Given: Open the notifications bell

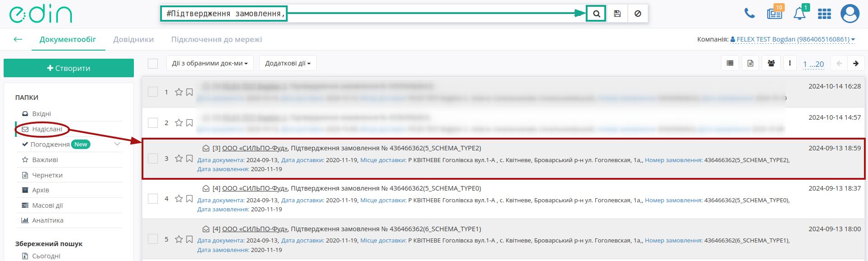Looking at the screenshot, I should (x=800, y=13).
